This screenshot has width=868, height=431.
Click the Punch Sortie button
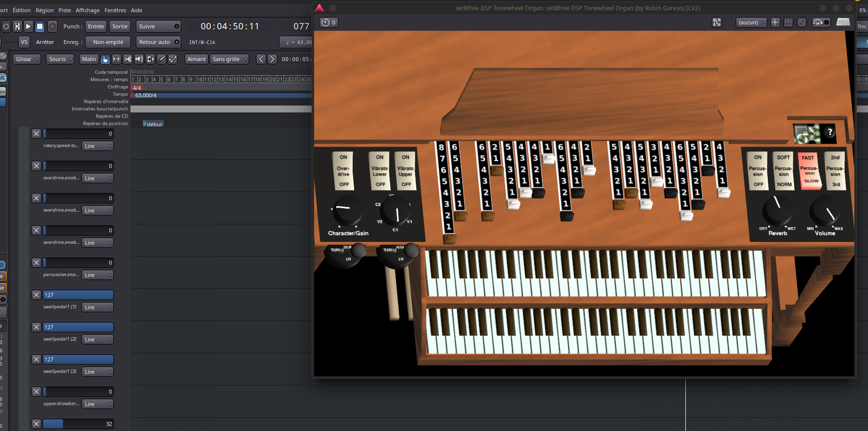[120, 26]
